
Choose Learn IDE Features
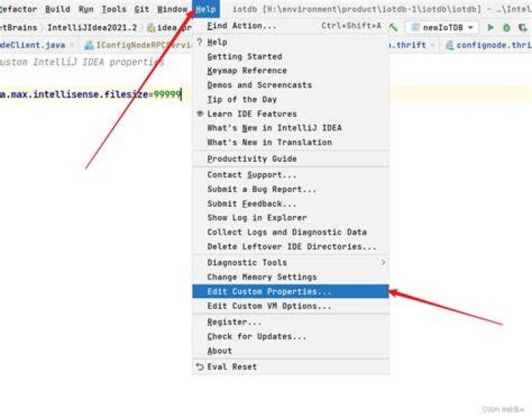(x=290, y=114)
